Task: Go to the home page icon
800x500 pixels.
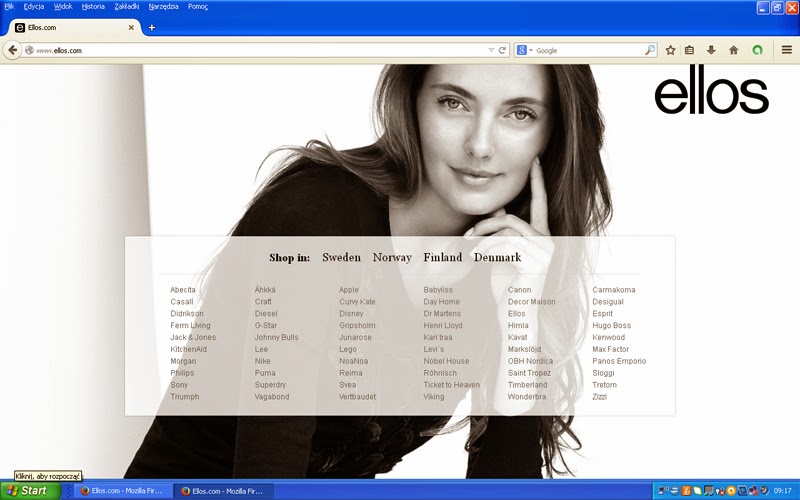Action: [733, 50]
